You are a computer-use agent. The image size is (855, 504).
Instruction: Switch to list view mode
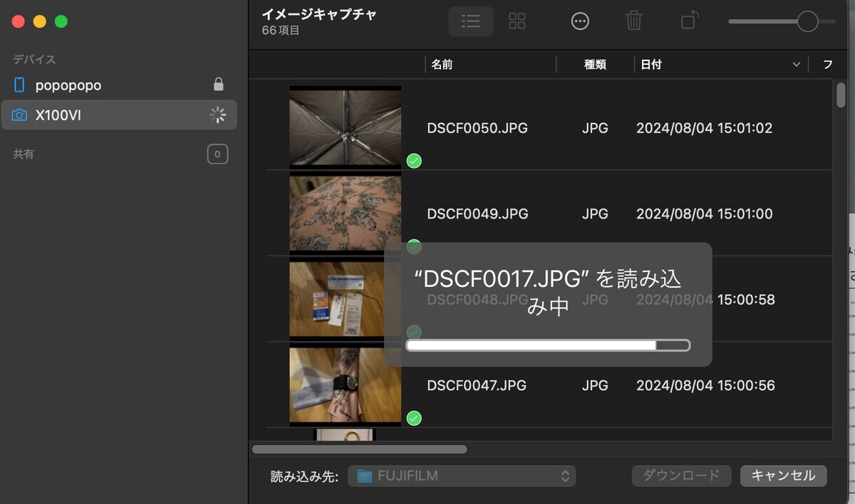(470, 21)
